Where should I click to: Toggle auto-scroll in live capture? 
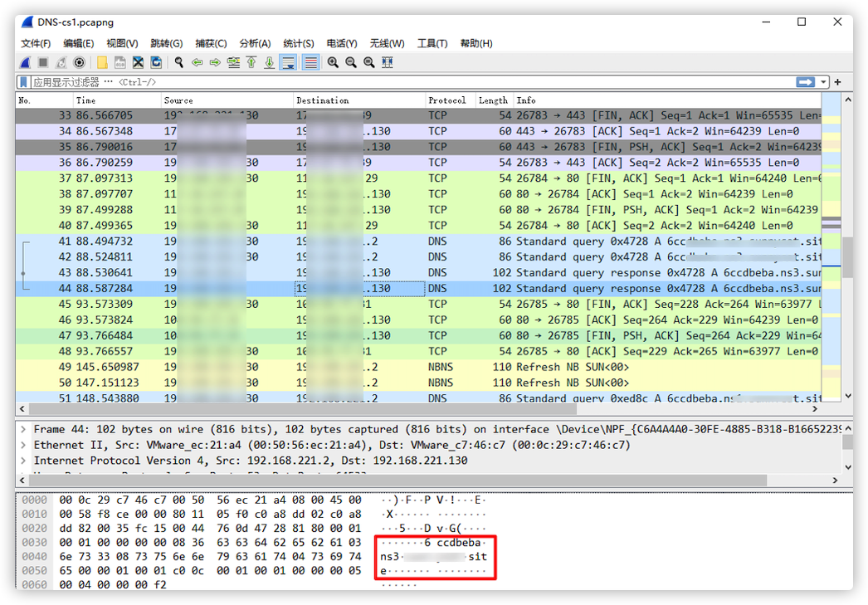[288, 62]
